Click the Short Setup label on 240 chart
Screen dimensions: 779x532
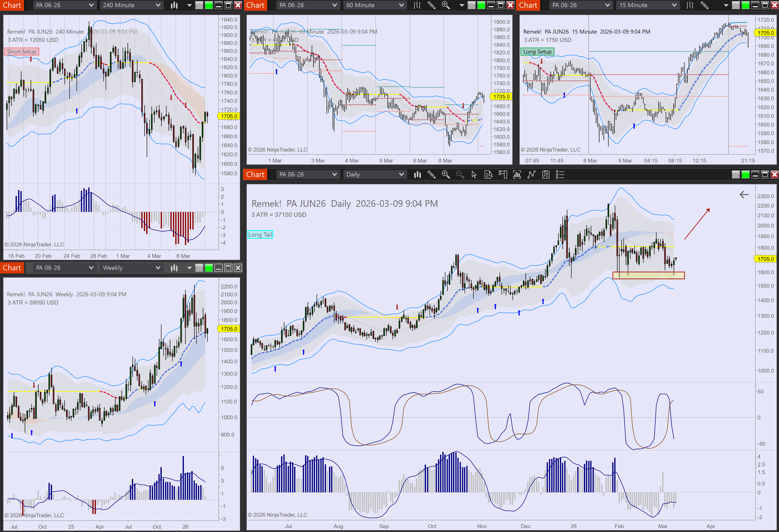click(22, 52)
